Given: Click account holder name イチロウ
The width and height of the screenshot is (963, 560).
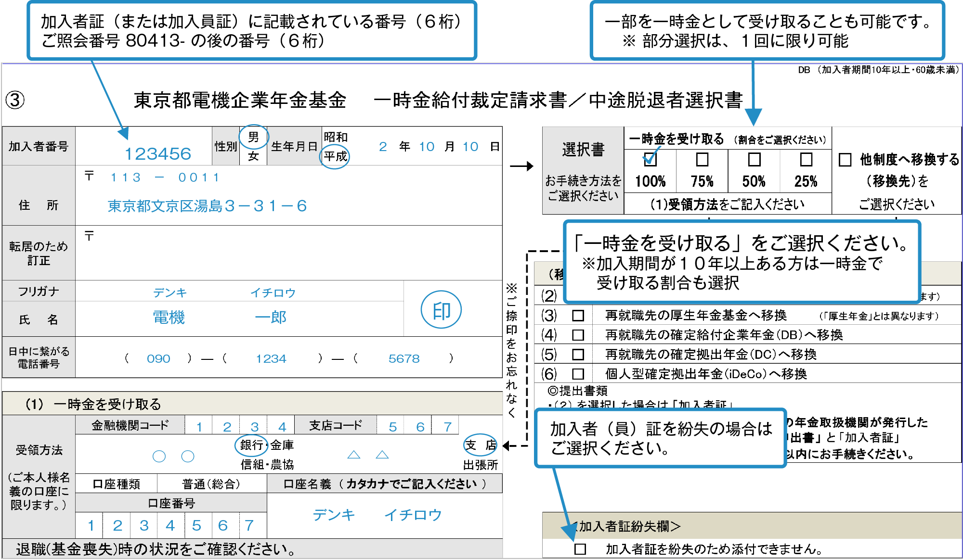Looking at the screenshot, I should [x=413, y=515].
